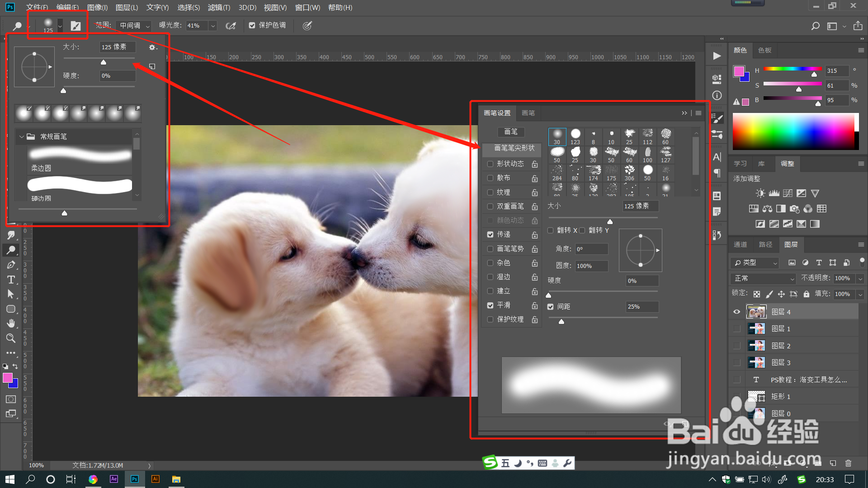Select the Hand tool
The height and width of the screenshot is (488, 868).
pos(11,323)
